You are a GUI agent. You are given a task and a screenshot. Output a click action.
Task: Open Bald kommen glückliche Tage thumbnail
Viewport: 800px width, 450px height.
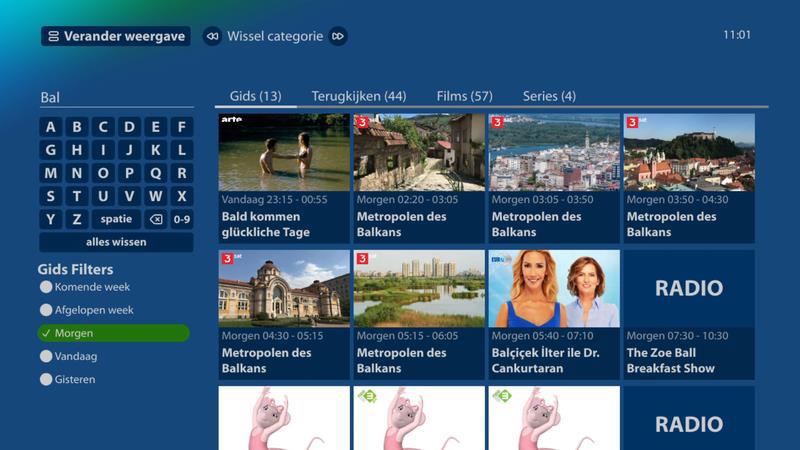(284, 152)
